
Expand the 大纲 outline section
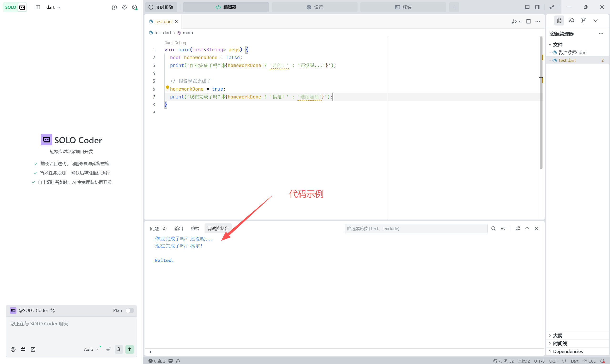coord(558,336)
